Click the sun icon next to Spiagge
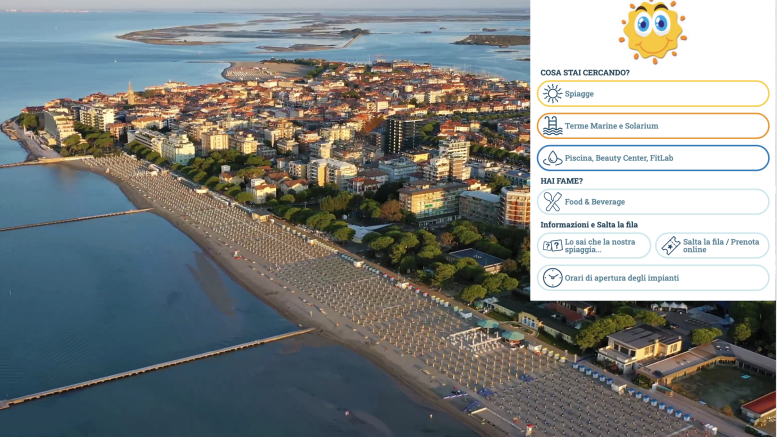The image size is (777, 437). tap(552, 94)
